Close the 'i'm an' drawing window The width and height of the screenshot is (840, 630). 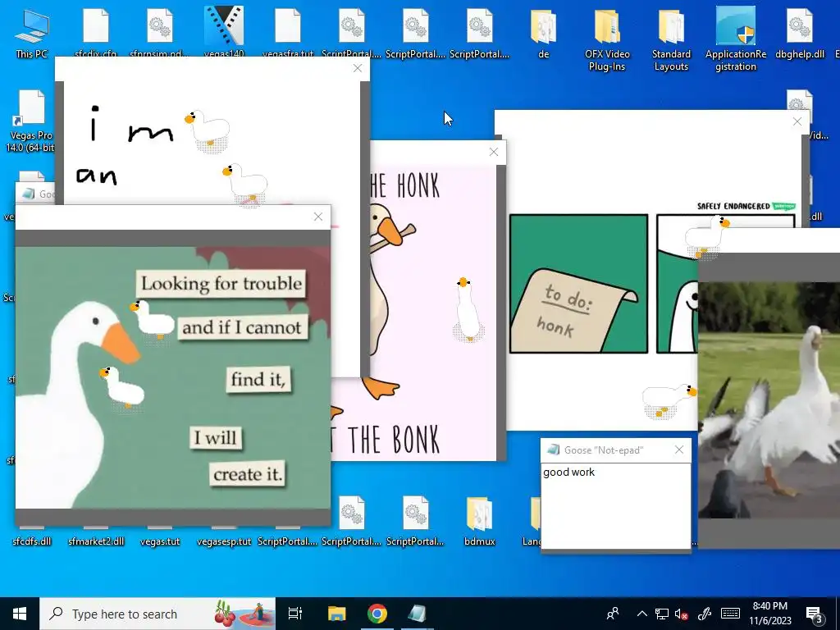pyautogui.click(x=358, y=68)
